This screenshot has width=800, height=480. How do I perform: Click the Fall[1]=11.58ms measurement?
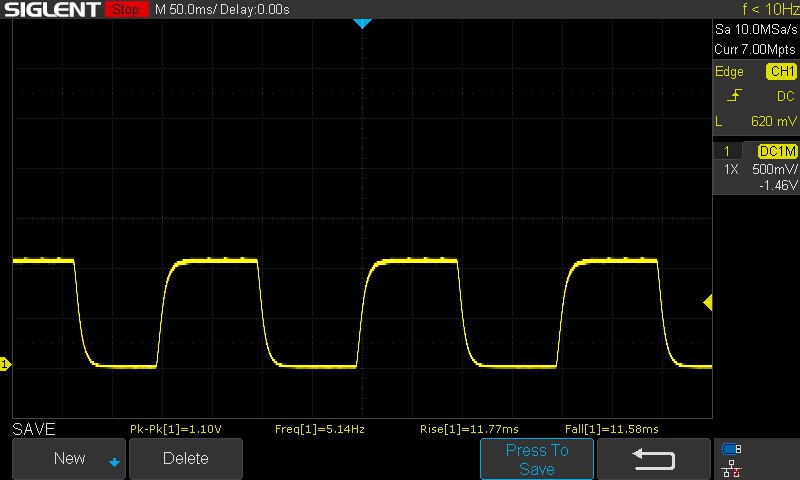click(612, 429)
